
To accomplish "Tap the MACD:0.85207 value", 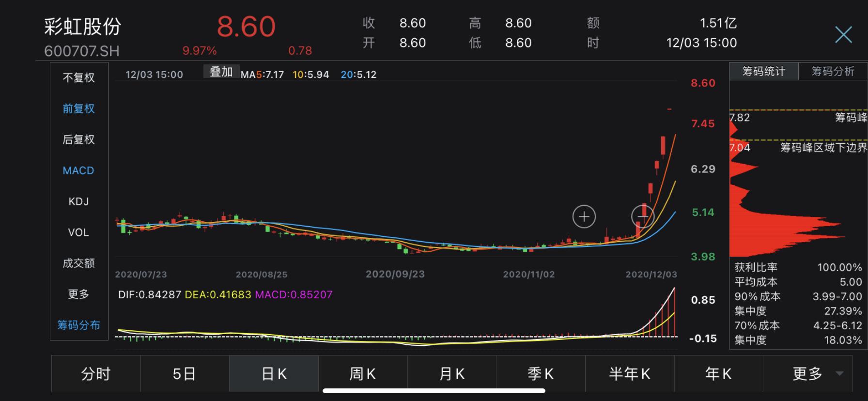I will point(294,294).
